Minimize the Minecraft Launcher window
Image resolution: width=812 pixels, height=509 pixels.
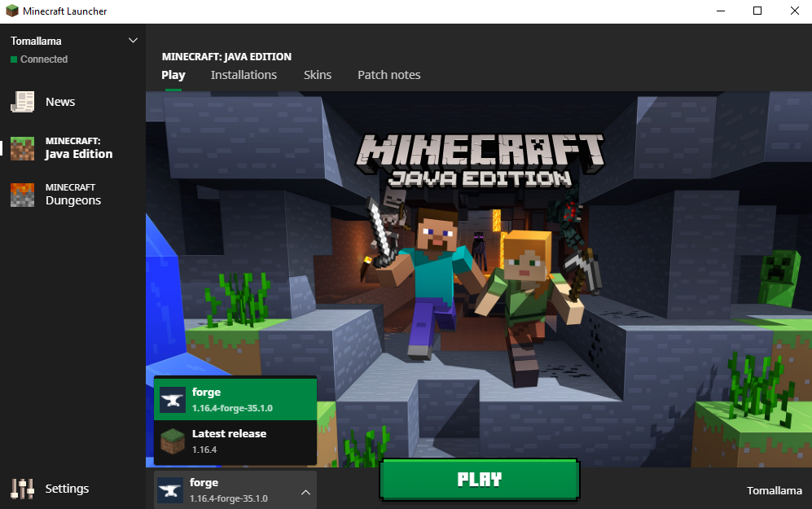coord(720,11)
